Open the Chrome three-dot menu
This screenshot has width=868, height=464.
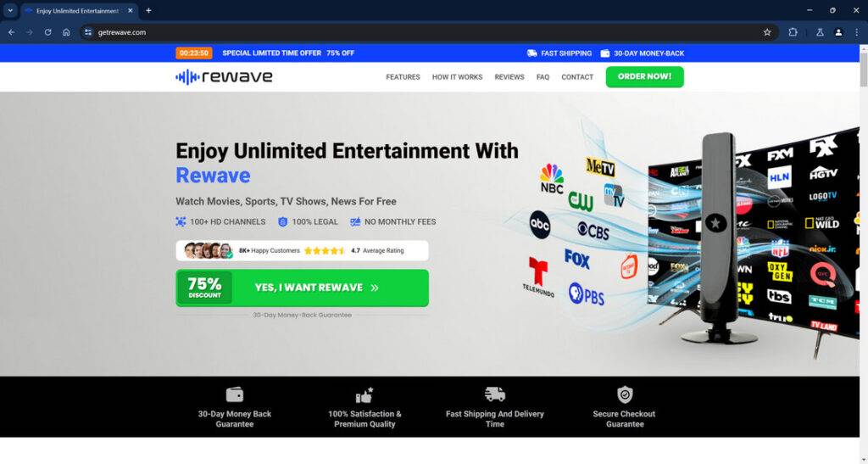[856, 32]
